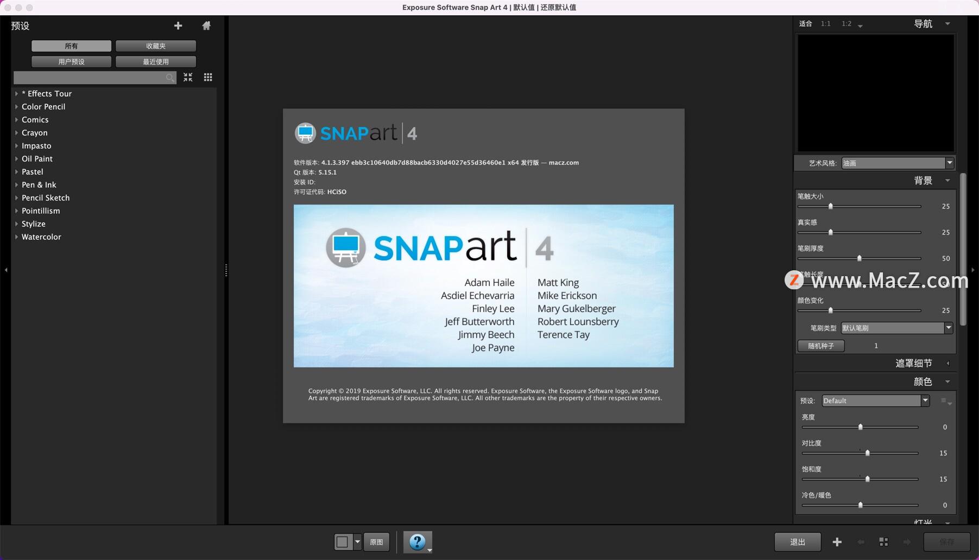Open the extra zoom levels dropdown arrow
The height and width of the screenshot is (560, 979).
[860, 26]
